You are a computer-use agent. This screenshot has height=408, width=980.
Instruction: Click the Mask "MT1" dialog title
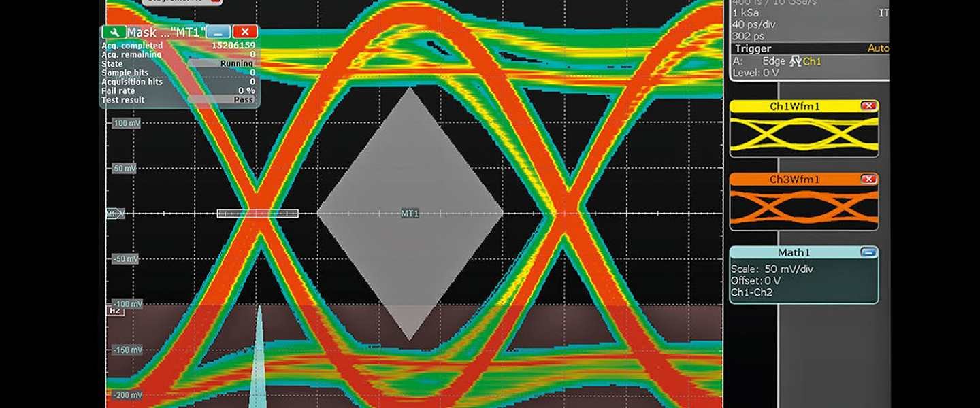point(166,32)
